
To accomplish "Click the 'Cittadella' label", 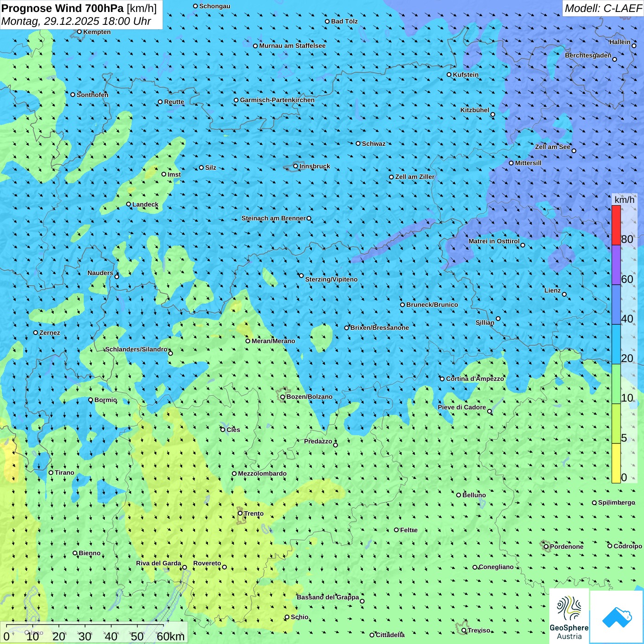I will click(390, 635).
